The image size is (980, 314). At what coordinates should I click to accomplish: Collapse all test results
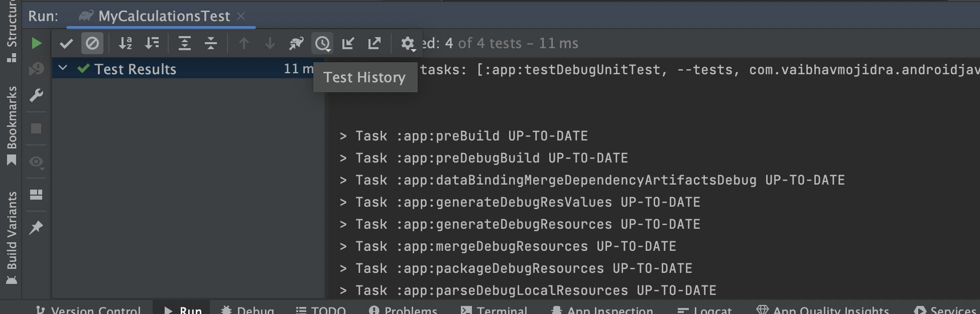click(x=211, y=44)
